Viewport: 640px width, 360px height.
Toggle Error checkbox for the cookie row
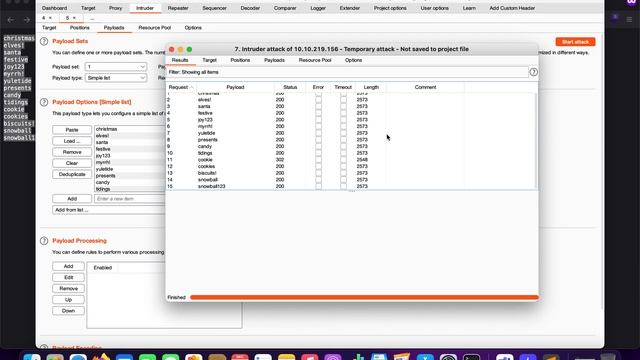pos(318,160)
